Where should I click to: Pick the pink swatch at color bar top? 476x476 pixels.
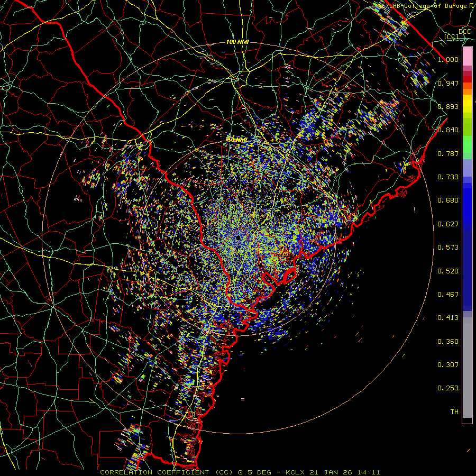(x=467, y=56)
